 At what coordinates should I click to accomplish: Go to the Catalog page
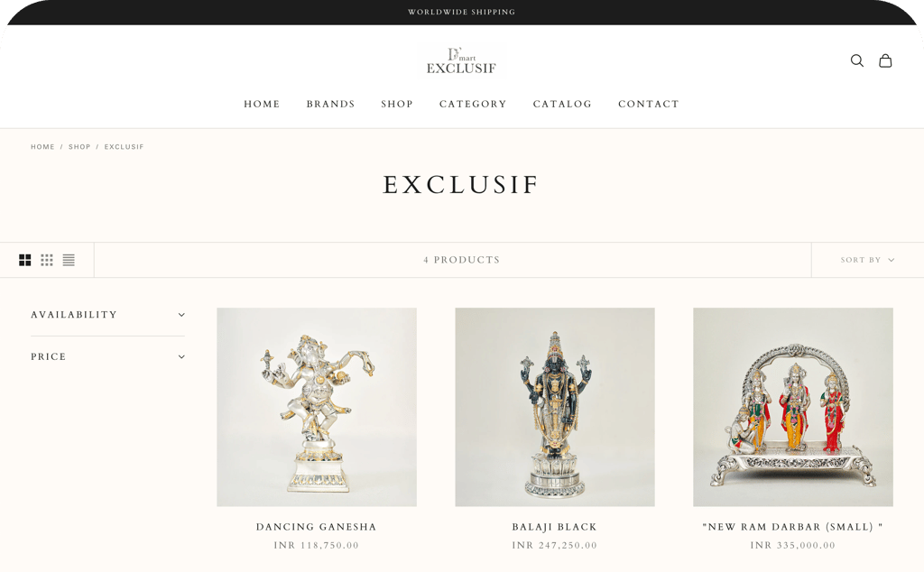click(x=562, y=104)
